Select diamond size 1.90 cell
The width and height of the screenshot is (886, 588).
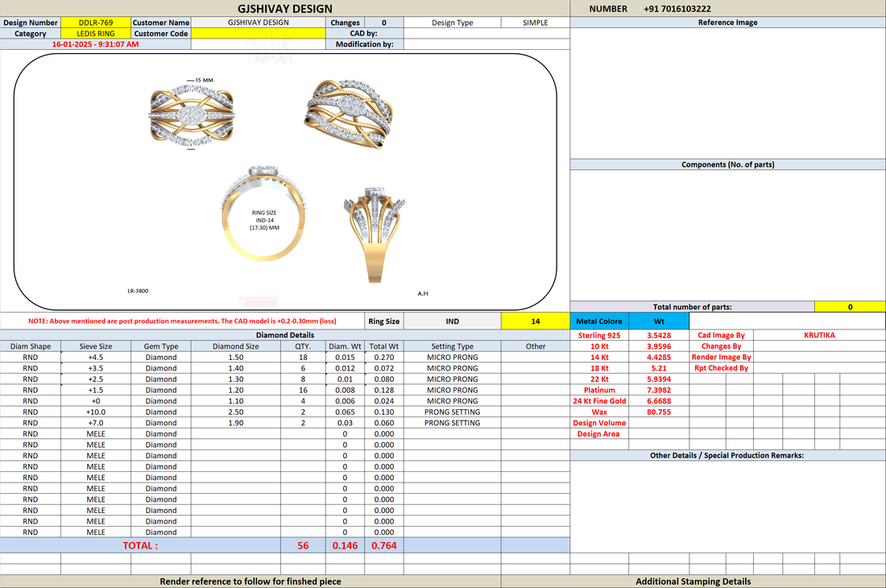tap(236, 423)
